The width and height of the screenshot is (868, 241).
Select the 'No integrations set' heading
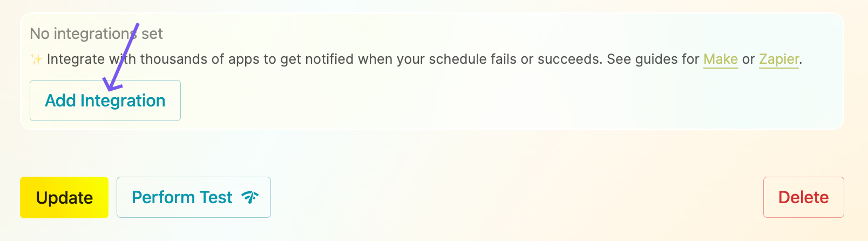click(96, 34)
